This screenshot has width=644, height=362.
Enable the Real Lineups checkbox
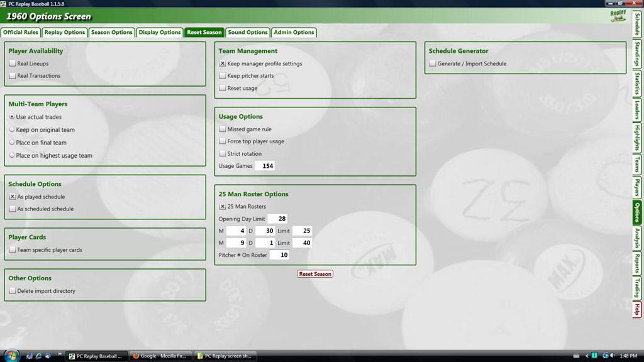coord(13,63)
